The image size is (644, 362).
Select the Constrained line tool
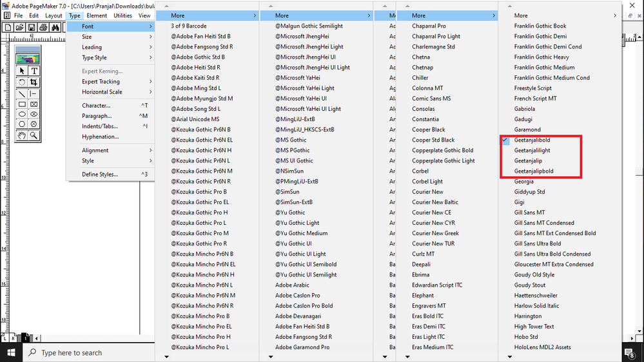point(34,94)
